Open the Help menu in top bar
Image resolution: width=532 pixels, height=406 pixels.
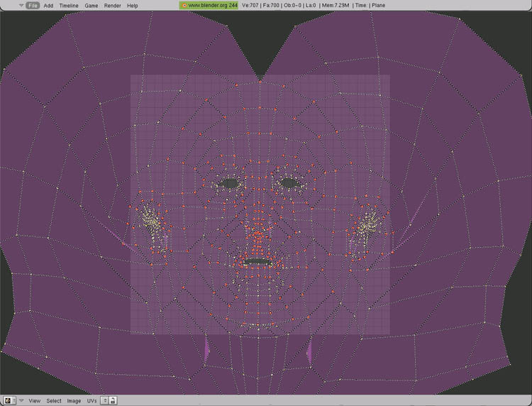click(133, 5)
